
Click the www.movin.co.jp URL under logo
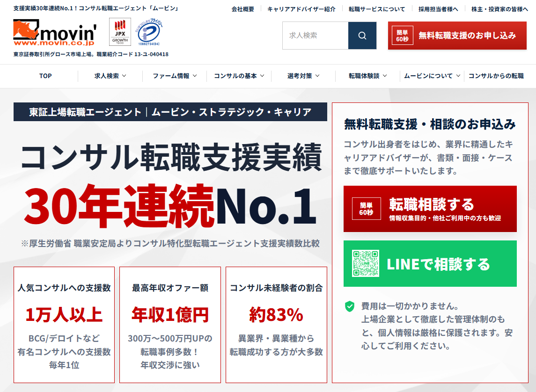pos(54,43)
